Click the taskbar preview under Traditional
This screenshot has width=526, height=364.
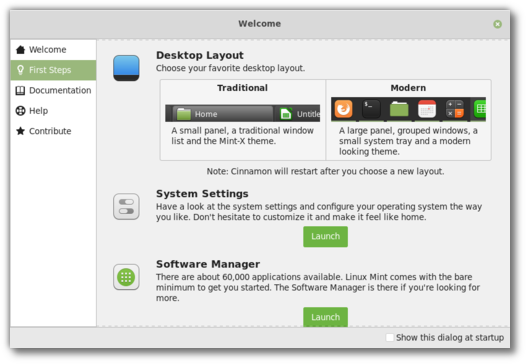243,113
